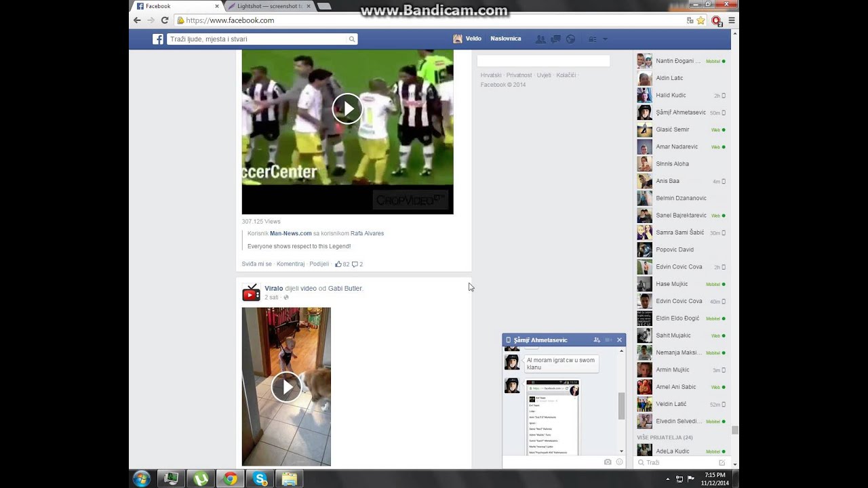868x488 pixels.
Task: Click the comment bubble icon showing 2
Action: (355, 264)
